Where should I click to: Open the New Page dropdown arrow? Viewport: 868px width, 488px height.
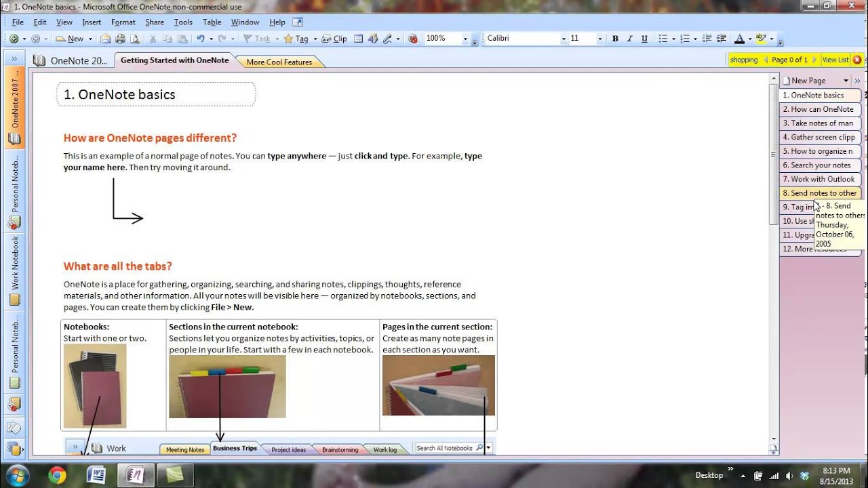(x=846, y=81)
